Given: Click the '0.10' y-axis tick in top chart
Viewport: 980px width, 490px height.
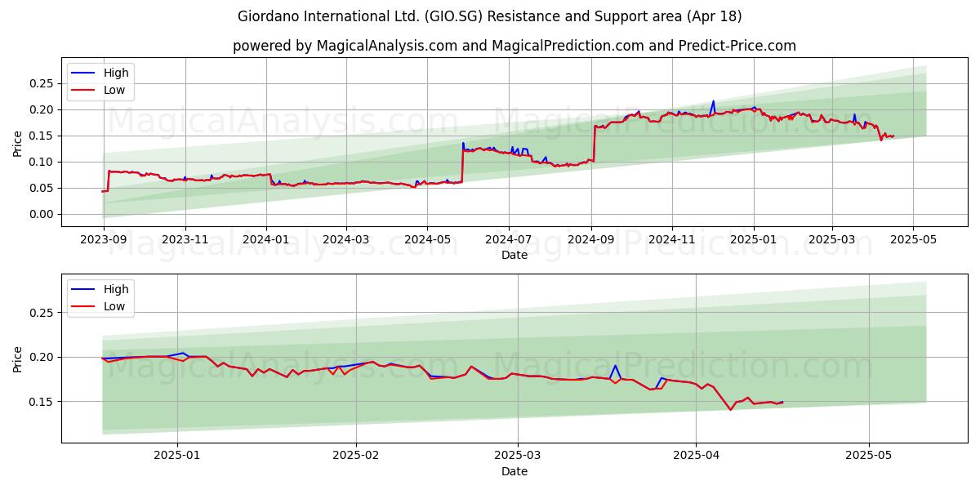Looking at the screenshot, I should 42,162.
